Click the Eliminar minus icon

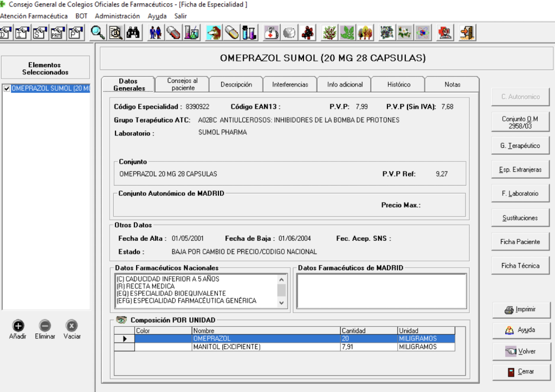point(45,325)
